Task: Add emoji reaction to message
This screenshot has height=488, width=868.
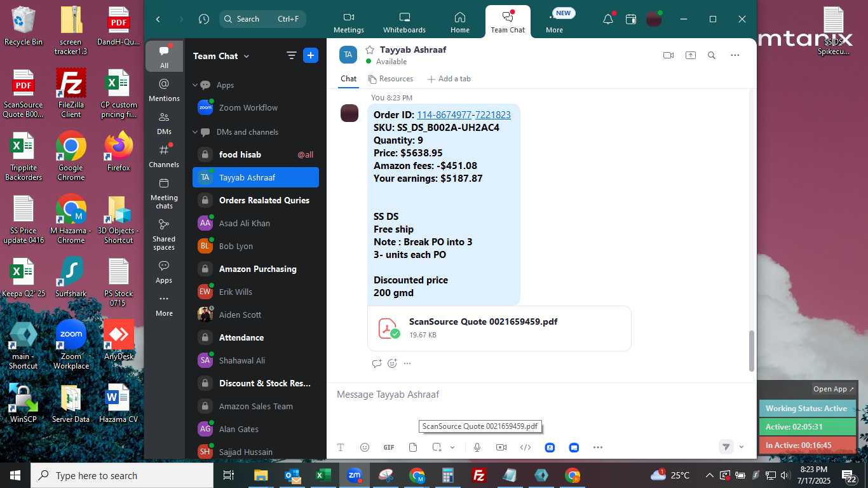Action: point(392,363)
